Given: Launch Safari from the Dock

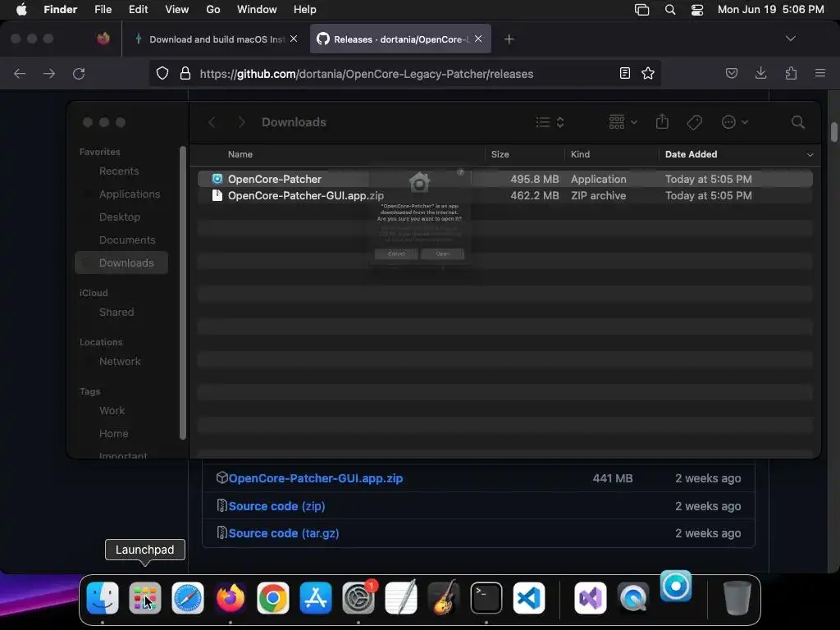Looking at the screenshot, I should coord(188,598).
